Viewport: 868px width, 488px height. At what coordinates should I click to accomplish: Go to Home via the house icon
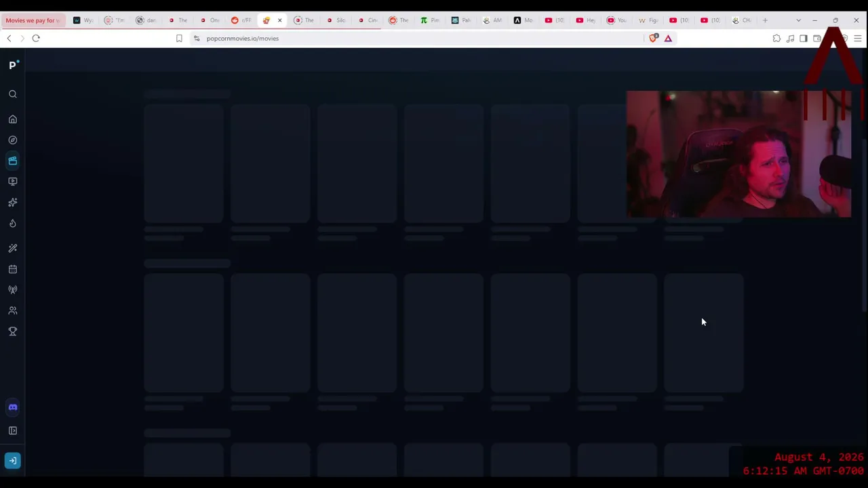point(13,119)
